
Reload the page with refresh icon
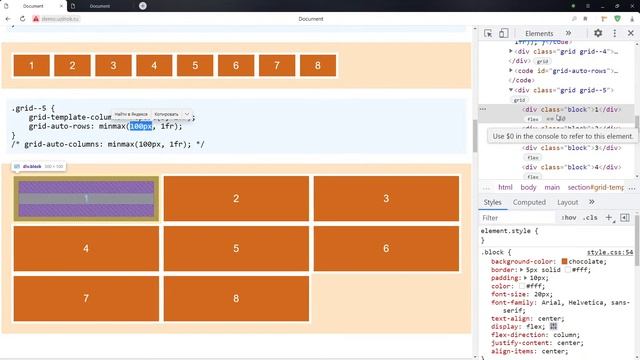(x=22, y=19)
